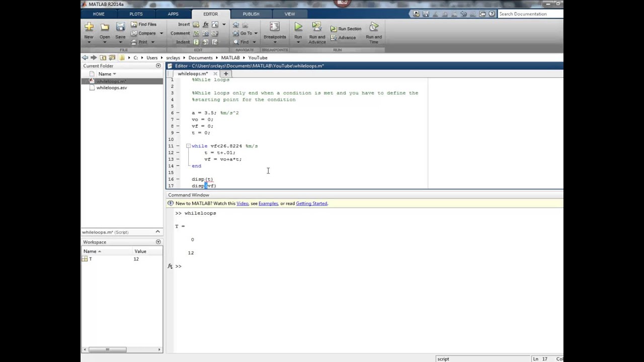Open Workspace panel actions menu
644x362 pixels.
[x=158, y=242]
